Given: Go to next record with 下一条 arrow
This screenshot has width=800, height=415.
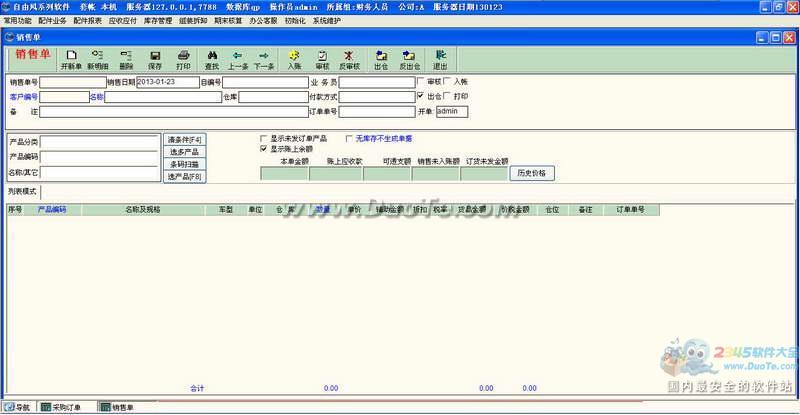Looking at the screenshot, I should click(264, 55).
